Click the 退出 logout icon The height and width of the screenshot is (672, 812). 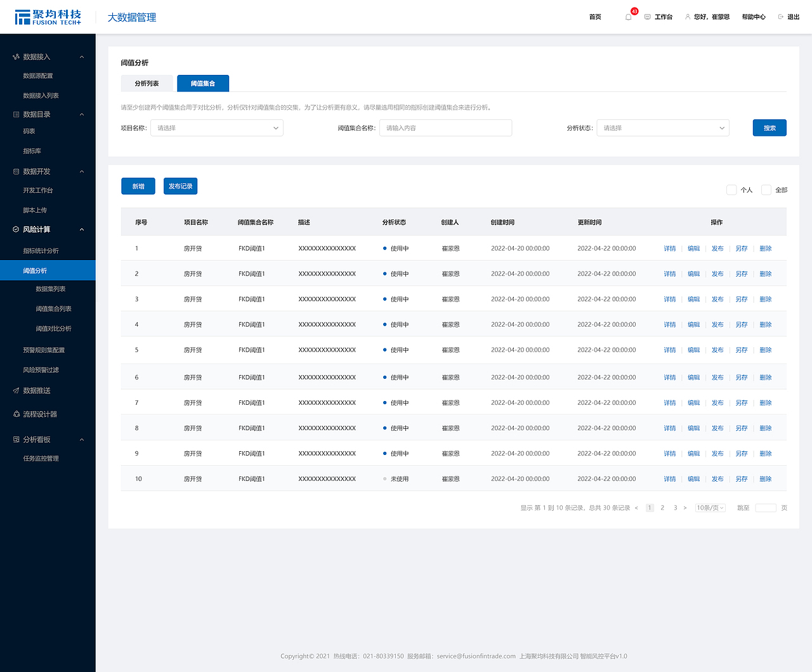(x=781, y=17)
